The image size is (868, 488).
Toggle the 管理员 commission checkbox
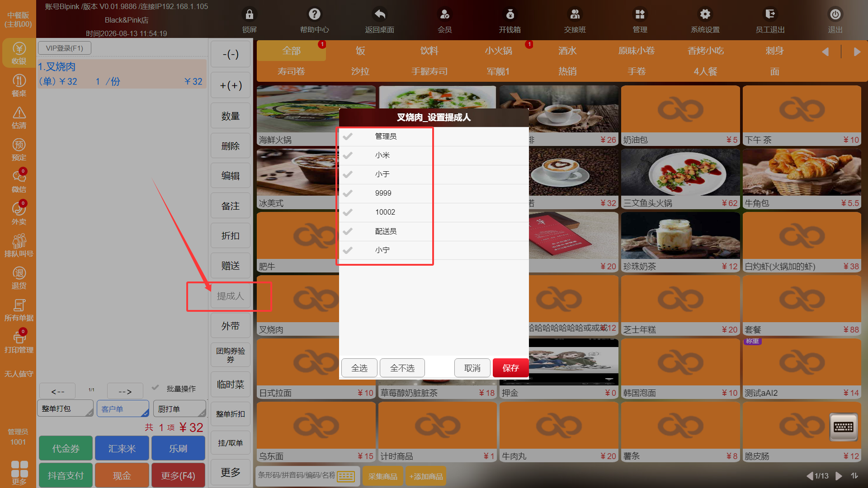(x=348, y=136)
